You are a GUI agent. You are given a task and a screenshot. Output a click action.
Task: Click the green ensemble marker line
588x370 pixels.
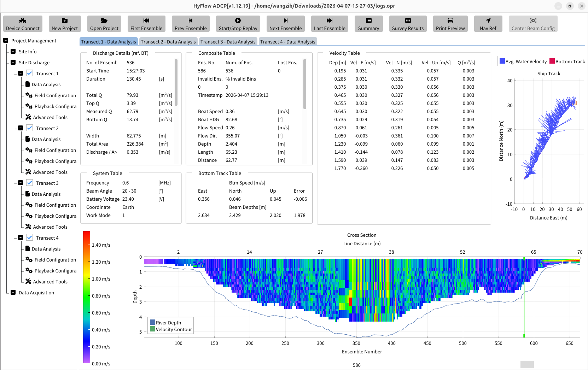click(524, 298)
